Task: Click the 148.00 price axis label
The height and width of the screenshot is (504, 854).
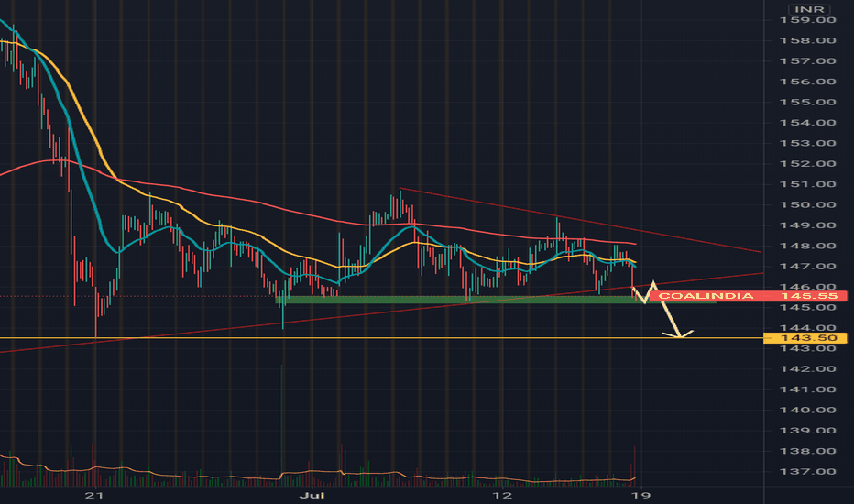Action: click(807, 246)
